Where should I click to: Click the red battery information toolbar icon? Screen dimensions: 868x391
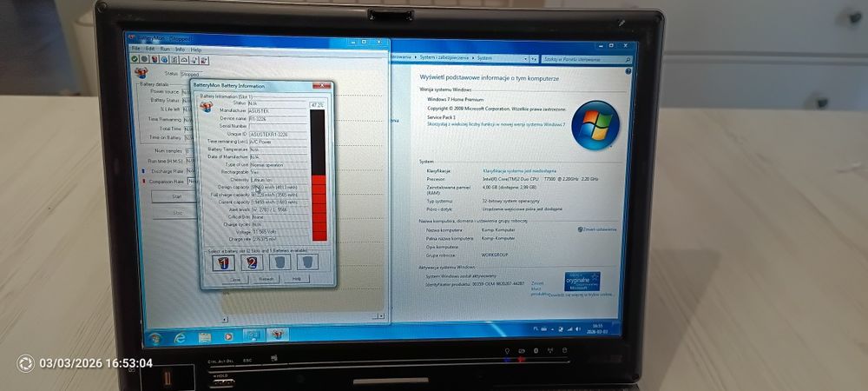(x=155, y=59)
